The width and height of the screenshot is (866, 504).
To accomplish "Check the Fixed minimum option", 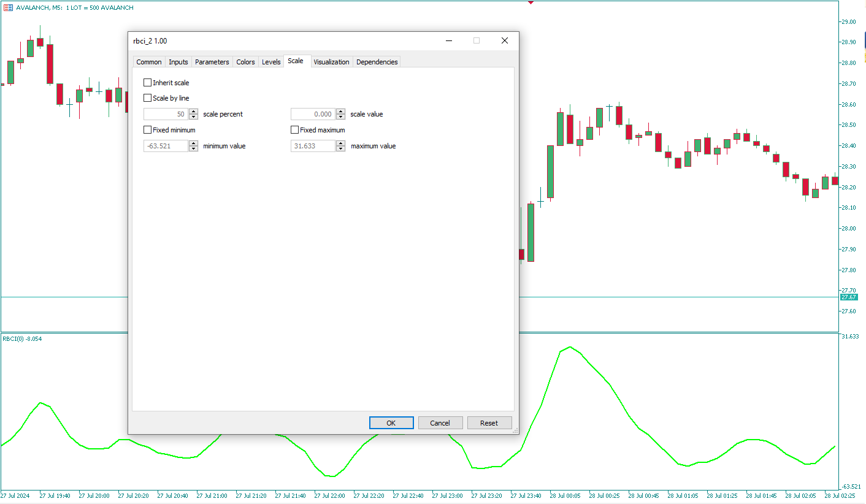I will point(147,130).
